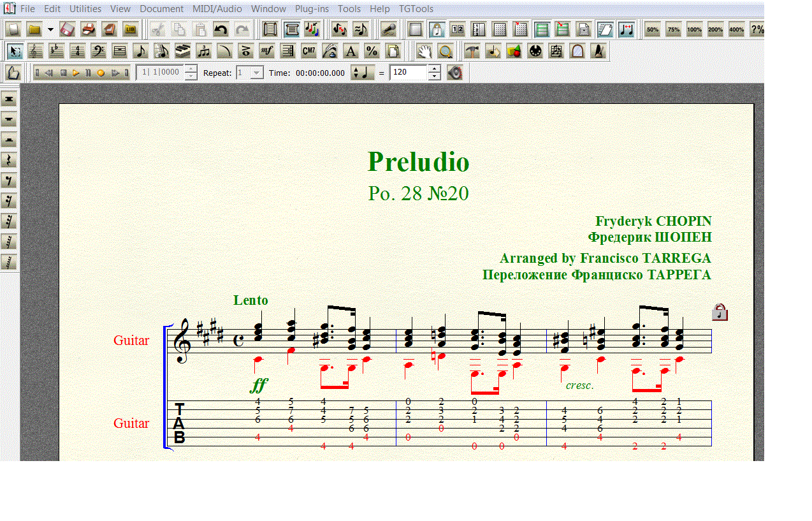Open the tempo note duration selector
Viewport: 812px width, 521px height.
point(363,73)
